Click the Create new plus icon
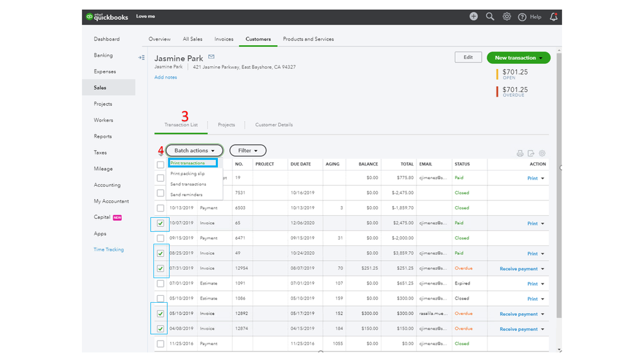 point(473,17)
